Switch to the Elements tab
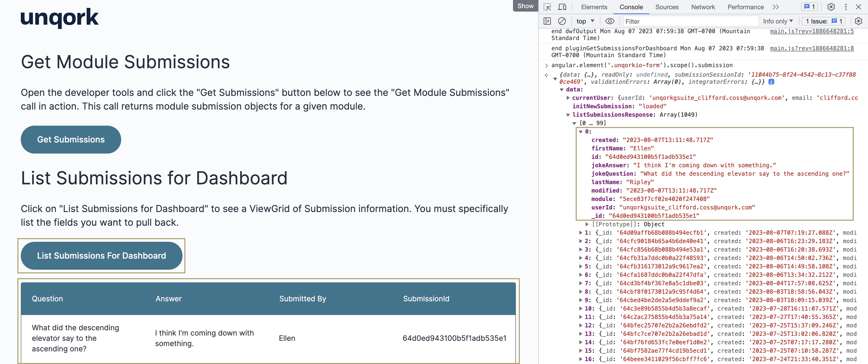 (594, 7)
